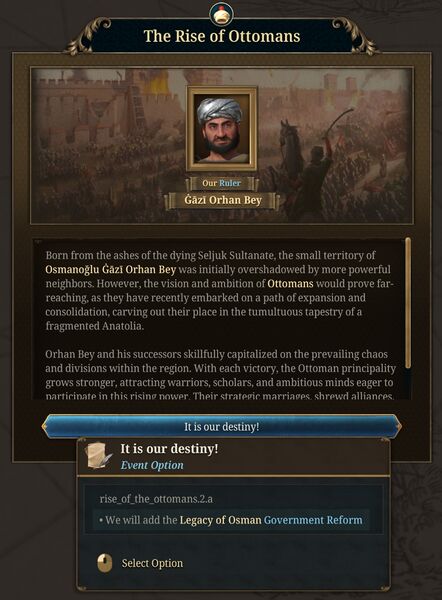Click the 'Select Option' hint text

pyautogui.click(x=152, y=563)
